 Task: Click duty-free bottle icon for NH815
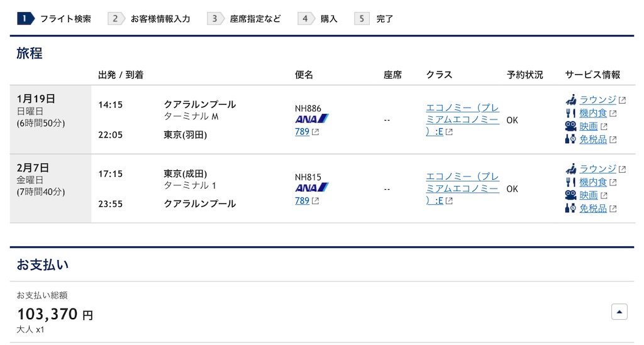570,208
